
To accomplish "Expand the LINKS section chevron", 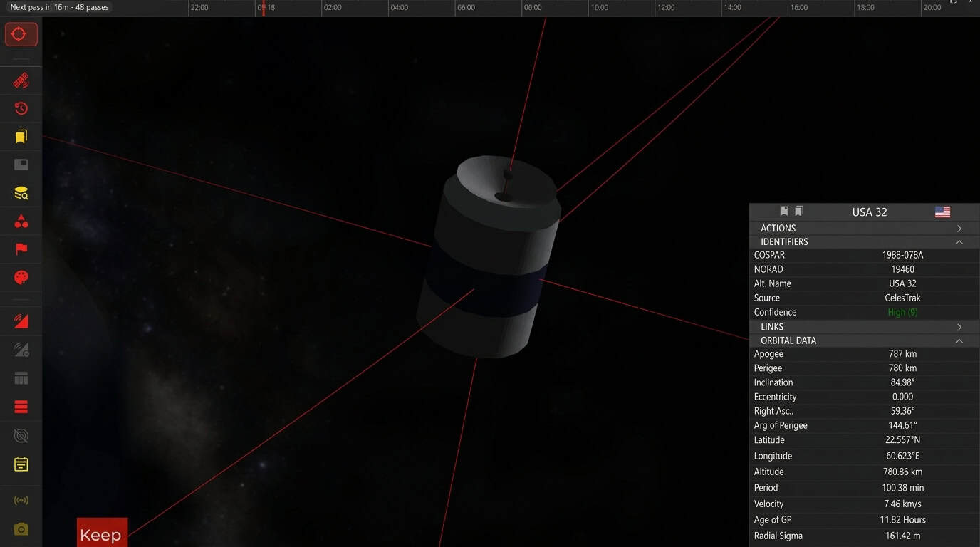I will tap(959, 327).
